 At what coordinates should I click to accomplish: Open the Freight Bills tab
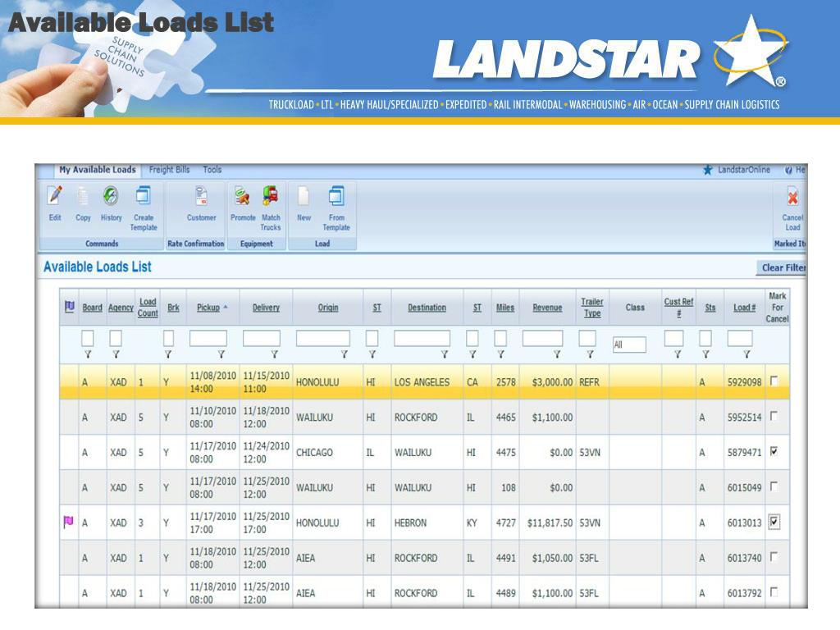point(169,170)
